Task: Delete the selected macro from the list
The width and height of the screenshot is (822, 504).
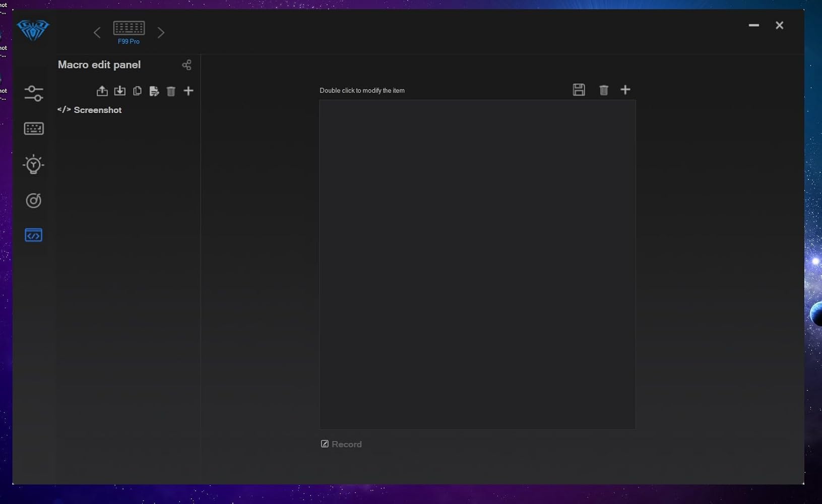Action: [171, 91]
